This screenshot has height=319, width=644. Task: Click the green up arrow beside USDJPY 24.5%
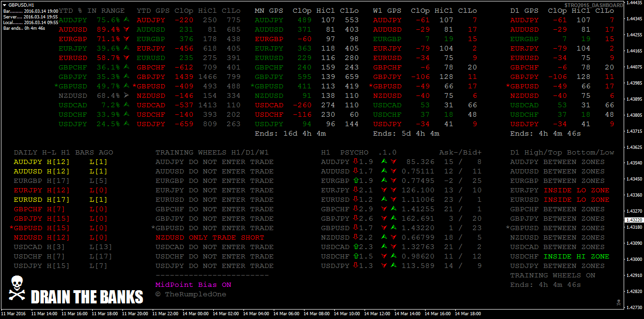(126, 124)
